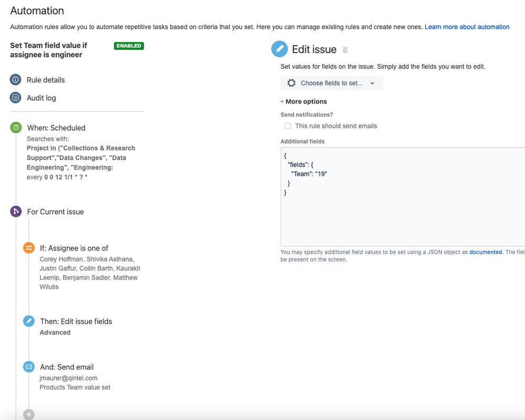Screen dimensions: 525x420
Task: Select the 'If: Assignee is one of' condition
Action: coord(74,248)
